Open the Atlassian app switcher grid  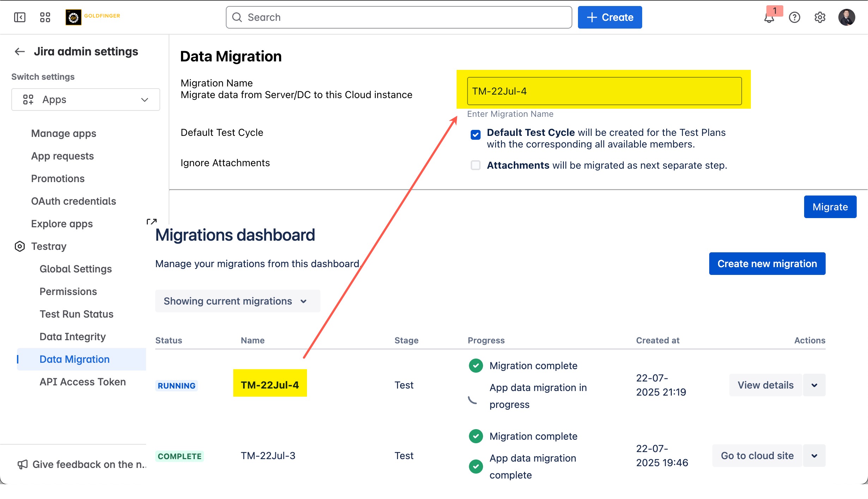tap(45, 17)
